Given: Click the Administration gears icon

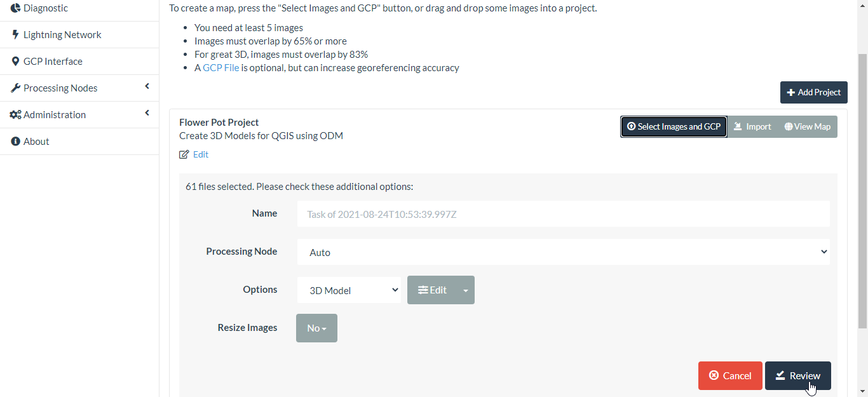Looking at the screenshot, I should pos(15,115).
